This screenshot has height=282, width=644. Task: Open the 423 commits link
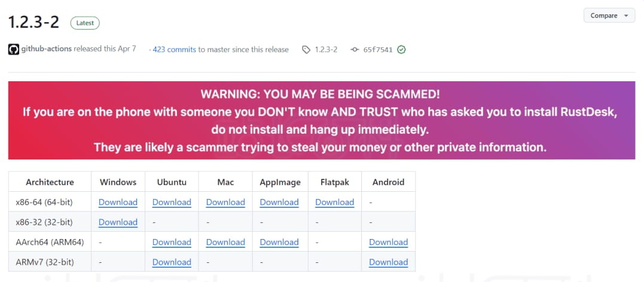(174, 50)
